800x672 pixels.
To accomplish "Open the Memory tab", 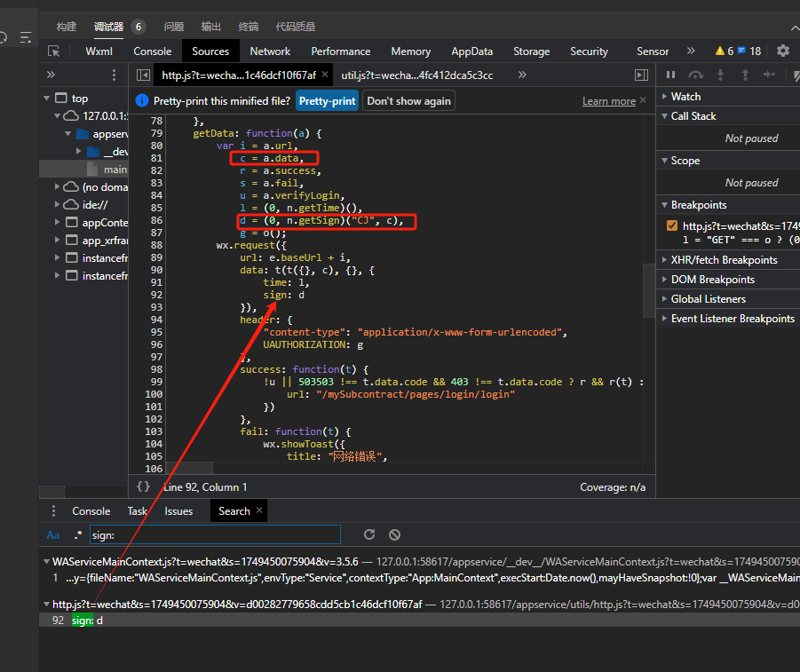I will point(411,51).
